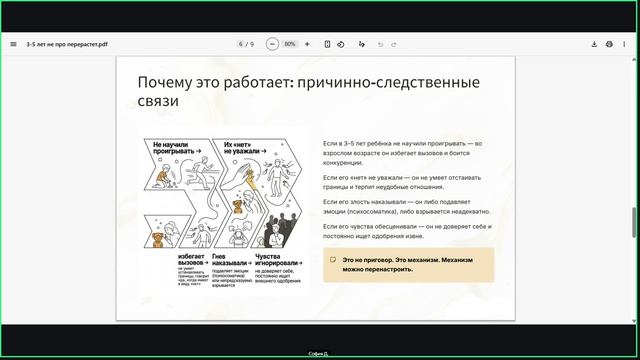Click the fit to page icon
This screenshot has height=360, width=640.
327,44
